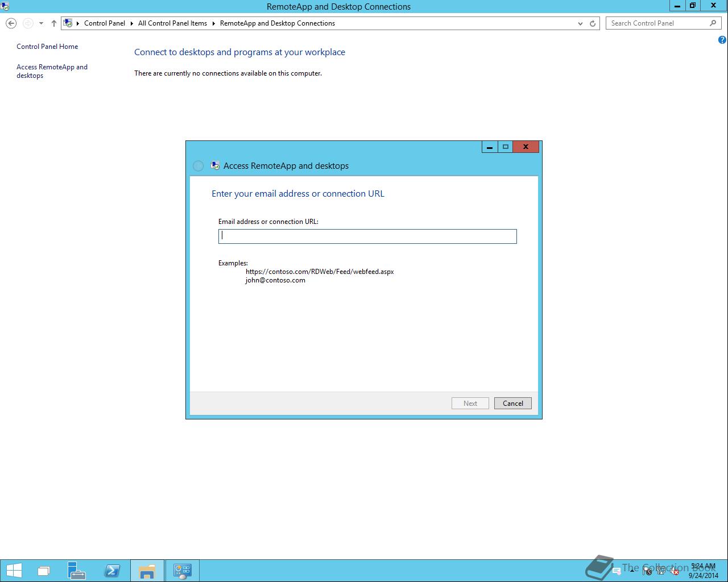The height and width of the screenshot is (582, 728).
Task: Click the address bar Control Panel icon
Action: coord(68,23)
